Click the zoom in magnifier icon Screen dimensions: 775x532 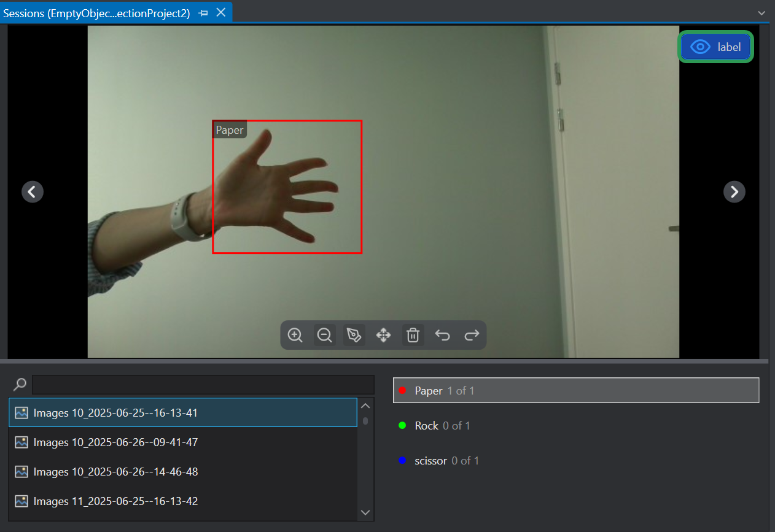click(295, 335)
